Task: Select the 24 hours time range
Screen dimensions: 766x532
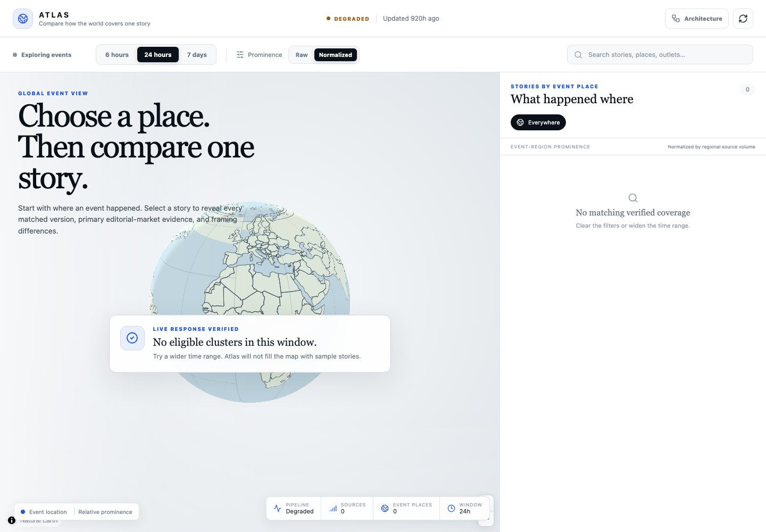Action: click(158, 55)
